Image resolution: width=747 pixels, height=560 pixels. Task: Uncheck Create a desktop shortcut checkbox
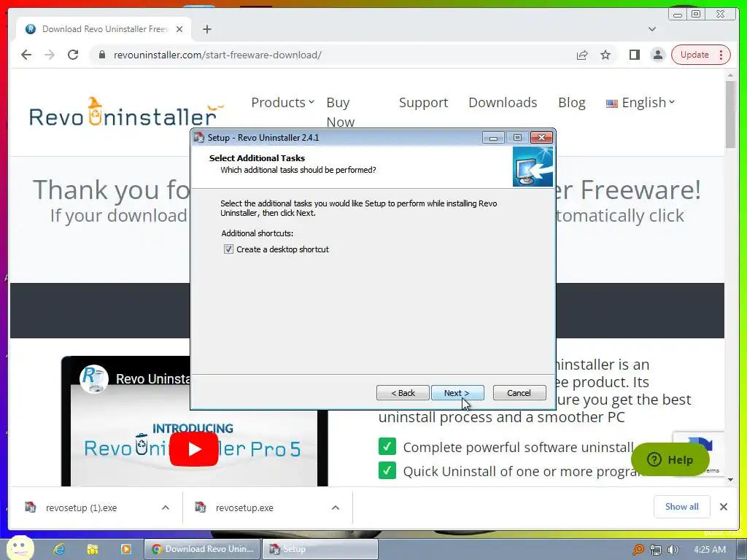[x=228, y=249]
